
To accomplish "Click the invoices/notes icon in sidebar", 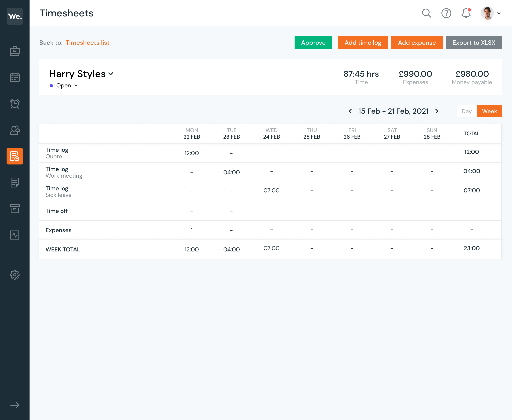I will click(x=15, y=183).
